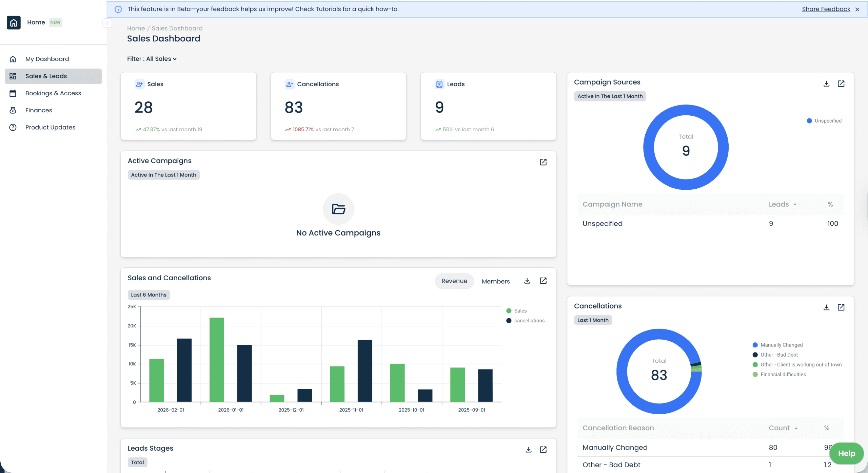This screenshot has height=473, width=868.
Task: Switch chart to Members view
Action: [495, 281]
